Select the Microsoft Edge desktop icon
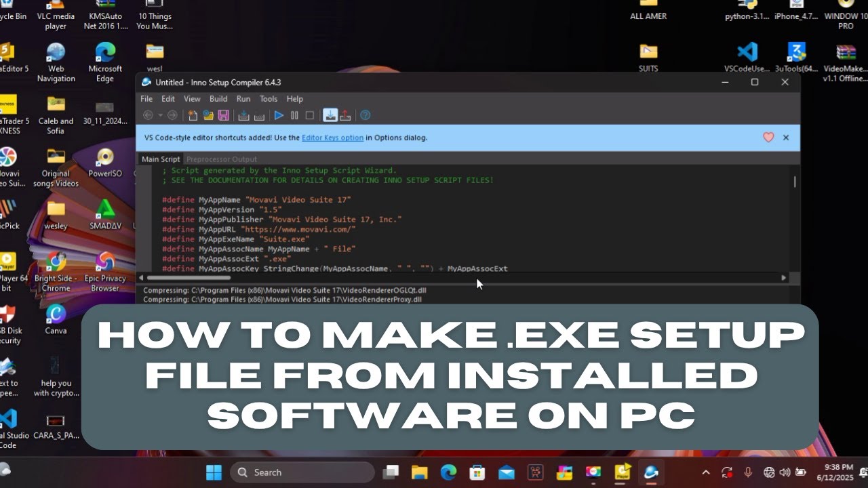Screen dimensions: 868x488 pyautogui.click(x=105, y=62)
